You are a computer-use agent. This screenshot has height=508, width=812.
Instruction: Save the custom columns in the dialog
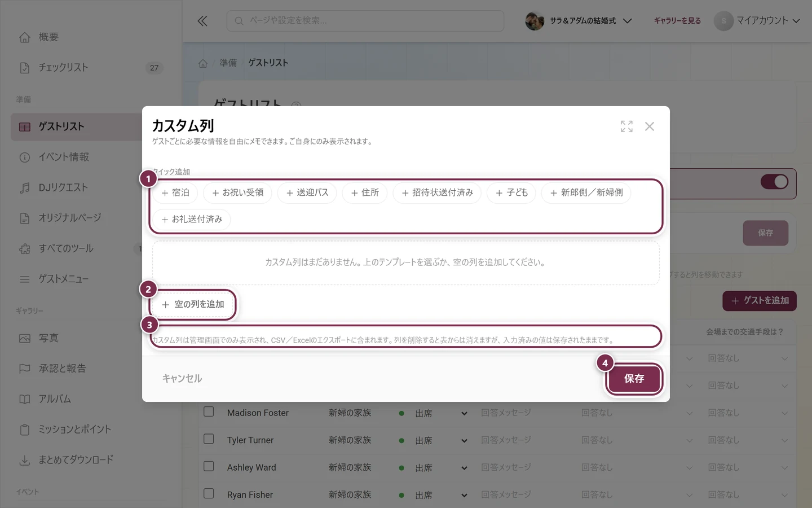click(634, 379)
